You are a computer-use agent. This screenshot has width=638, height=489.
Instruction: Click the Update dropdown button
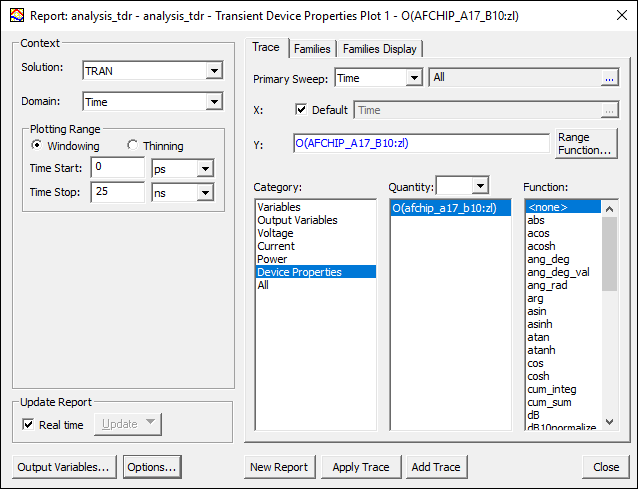(x=128, y=424)
